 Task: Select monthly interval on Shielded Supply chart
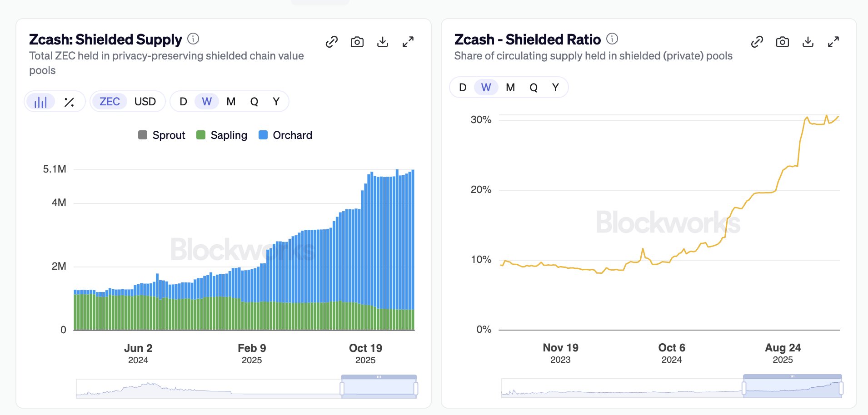(231, 102)
